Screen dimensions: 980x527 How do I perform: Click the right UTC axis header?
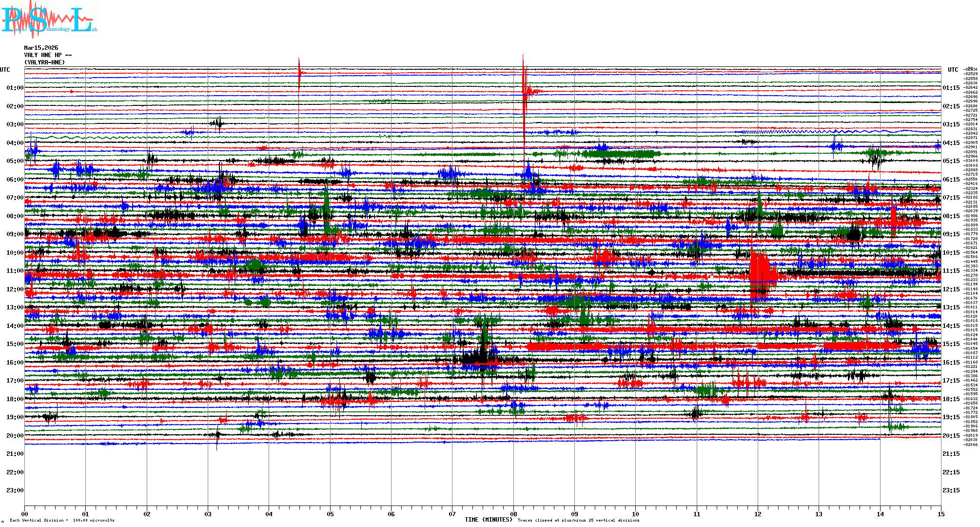click(x=953, y=70)
